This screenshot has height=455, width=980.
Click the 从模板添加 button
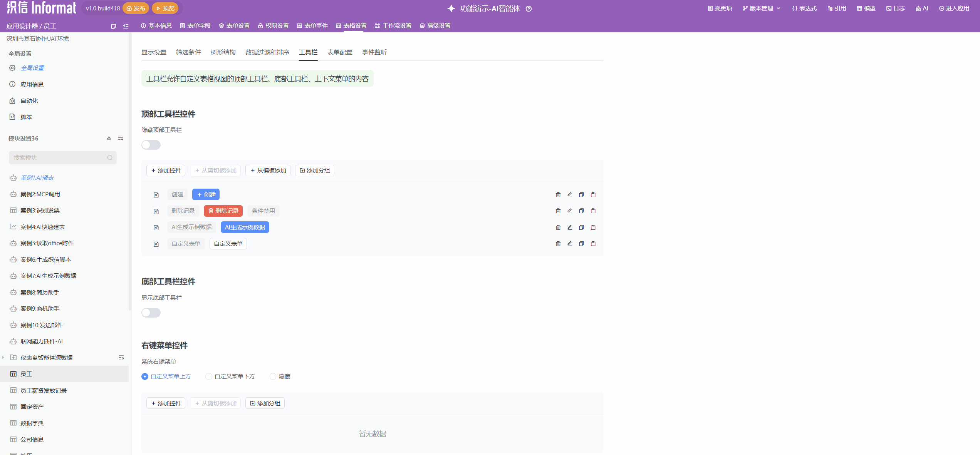pos(268,171)
